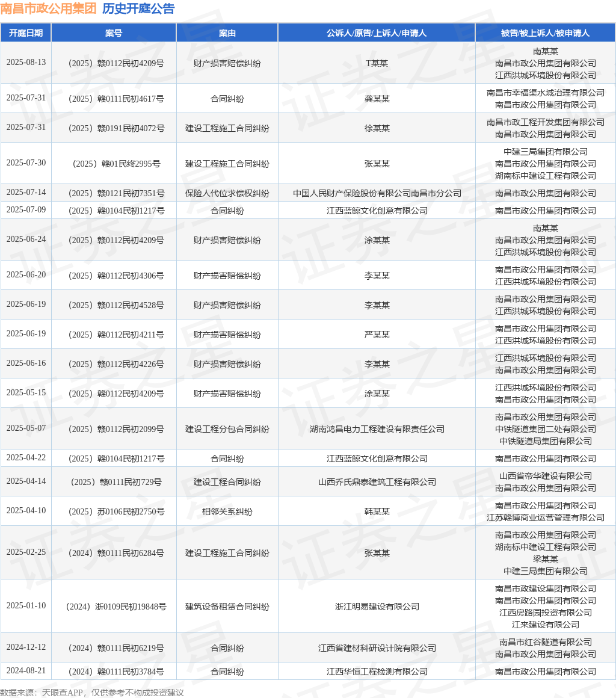Click defendant 江苏赣博商业运营管理有限公司
The width and height of the screenshot is (616, 698).
(546, 517)
